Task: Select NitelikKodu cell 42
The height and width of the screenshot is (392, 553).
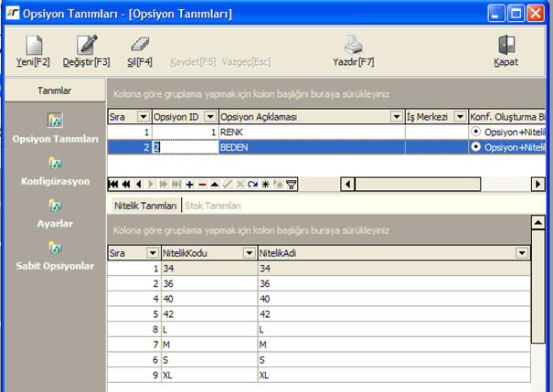Action: 209,313
